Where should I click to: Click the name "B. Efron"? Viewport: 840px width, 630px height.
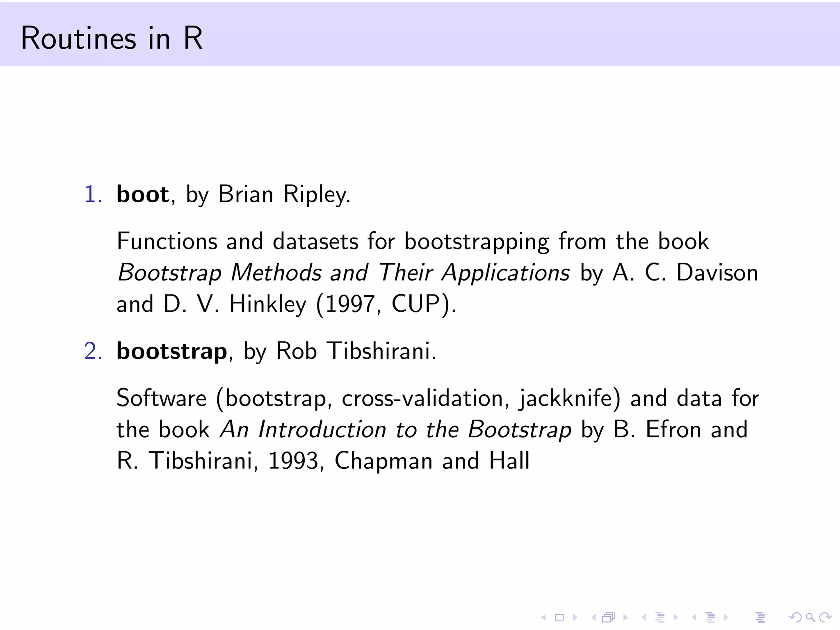click(x=657, y=429)
